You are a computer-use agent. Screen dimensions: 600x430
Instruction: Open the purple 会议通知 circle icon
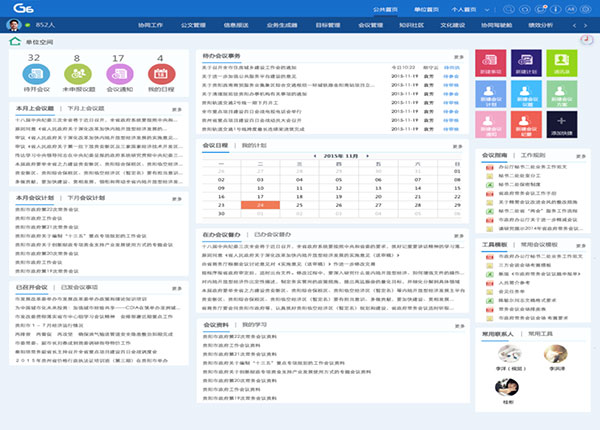(120, 74)
